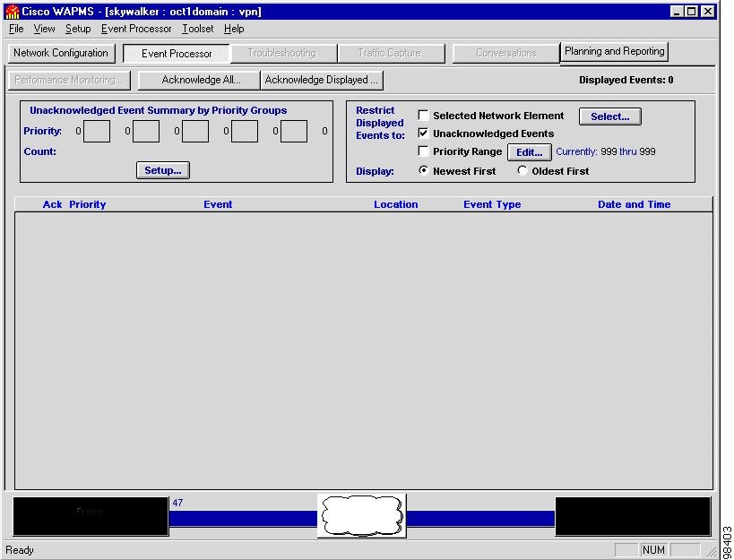The height and width of the screenshot is (560, 734).
Task: Click the Ready status bar text
Action: point(20,550)
